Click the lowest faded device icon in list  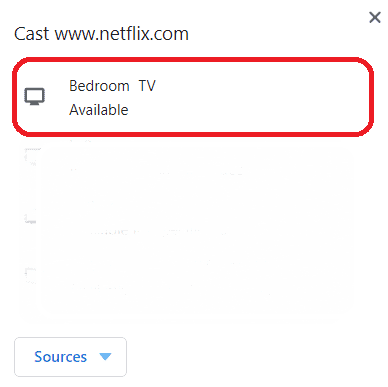tap(30, 275)
